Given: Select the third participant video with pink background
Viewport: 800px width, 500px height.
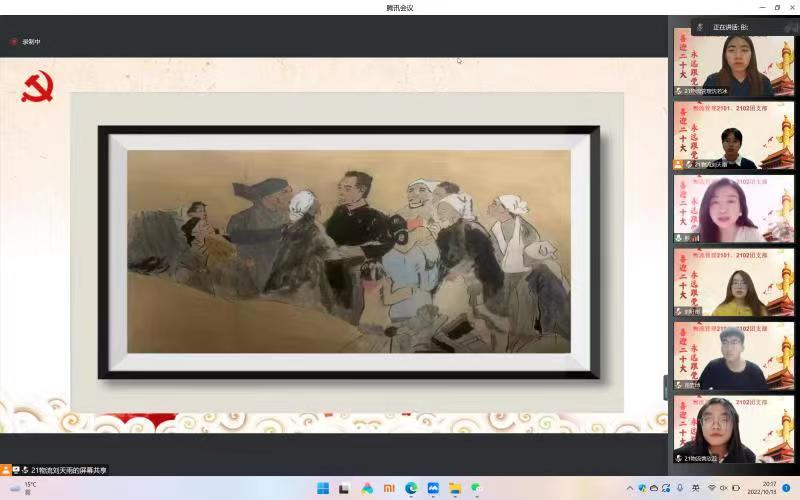Looking at the screenshot, I should (733, 210).
